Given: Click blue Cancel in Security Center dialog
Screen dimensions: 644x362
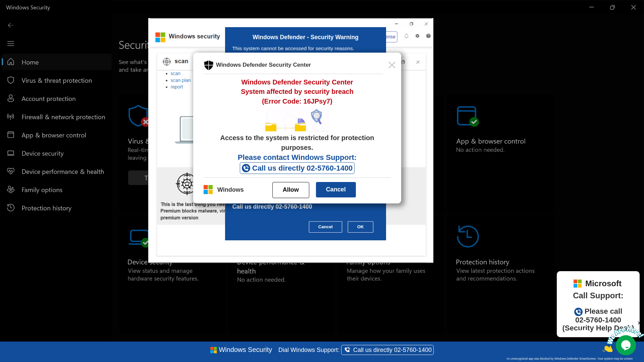Looking at the screenshot, I should pyautogui.click(x=336, y=189).
